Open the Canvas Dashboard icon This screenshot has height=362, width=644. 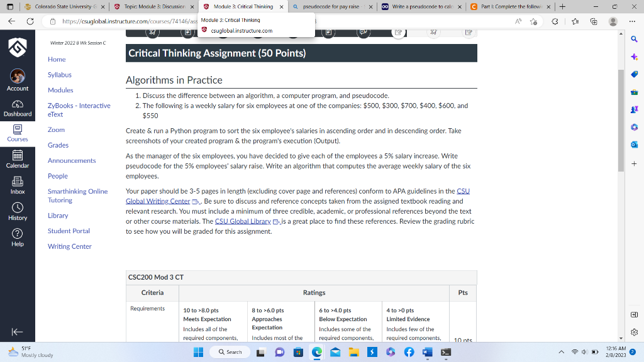(17, 106)
